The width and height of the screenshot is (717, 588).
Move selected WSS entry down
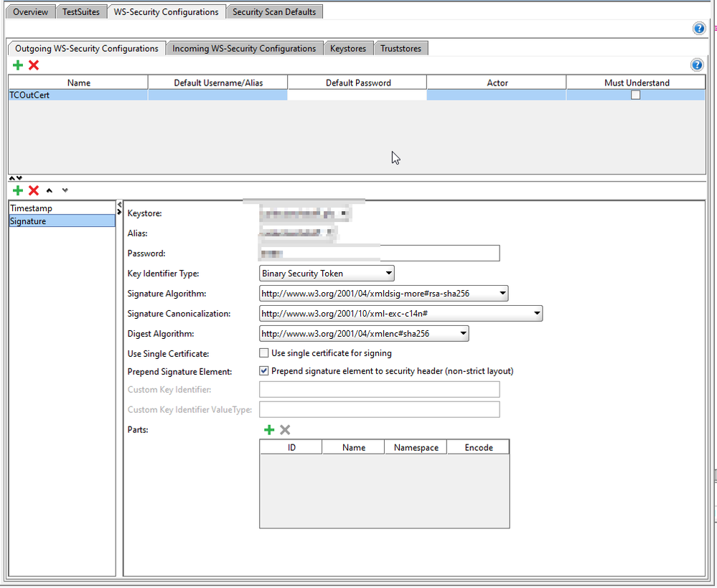(x=65, y=190)
